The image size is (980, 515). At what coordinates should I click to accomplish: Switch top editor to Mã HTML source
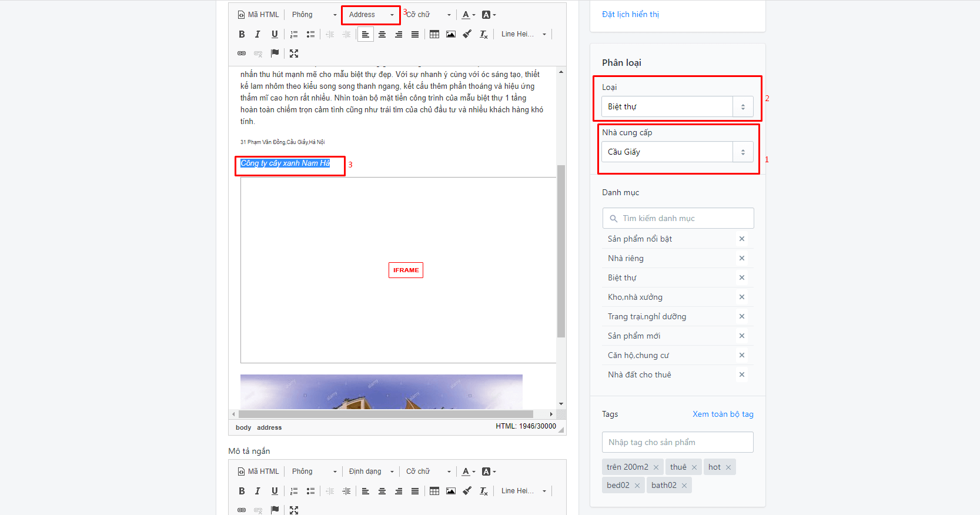258,15
